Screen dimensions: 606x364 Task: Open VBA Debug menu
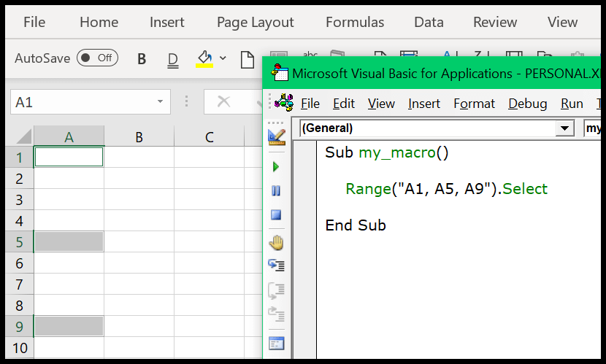[x=528, y=104]
